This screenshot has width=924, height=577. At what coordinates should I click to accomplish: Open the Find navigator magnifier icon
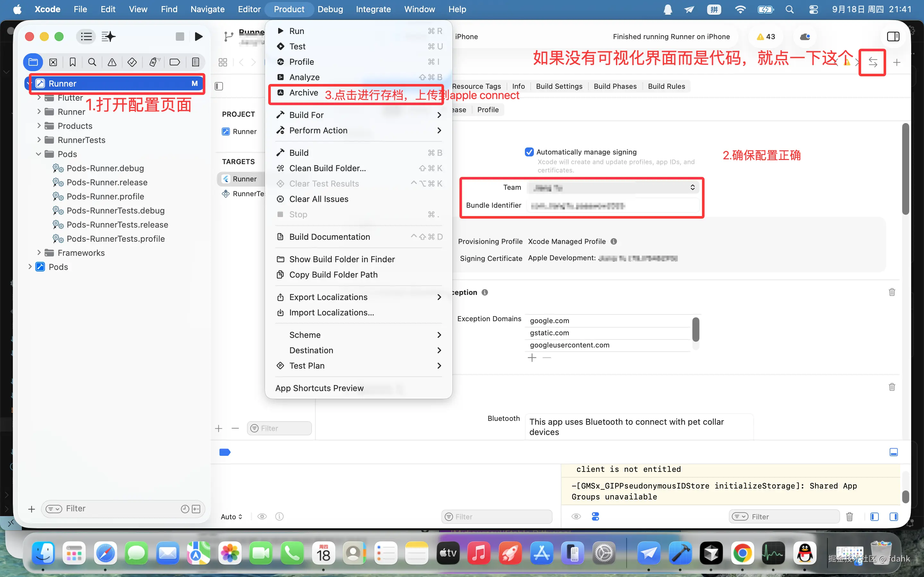(92, 62)
